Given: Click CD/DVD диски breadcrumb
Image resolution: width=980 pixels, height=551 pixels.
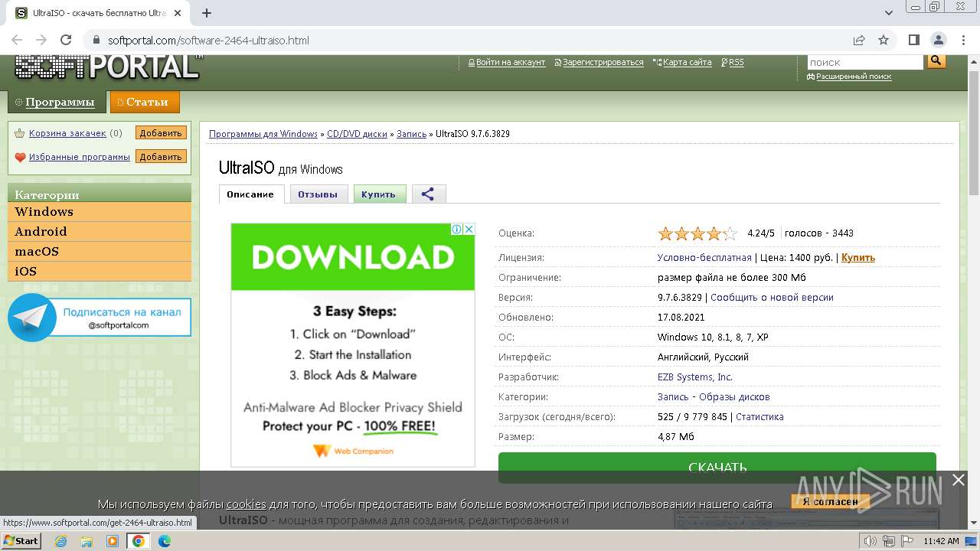Looking at the screenshot, I should 357,134.
